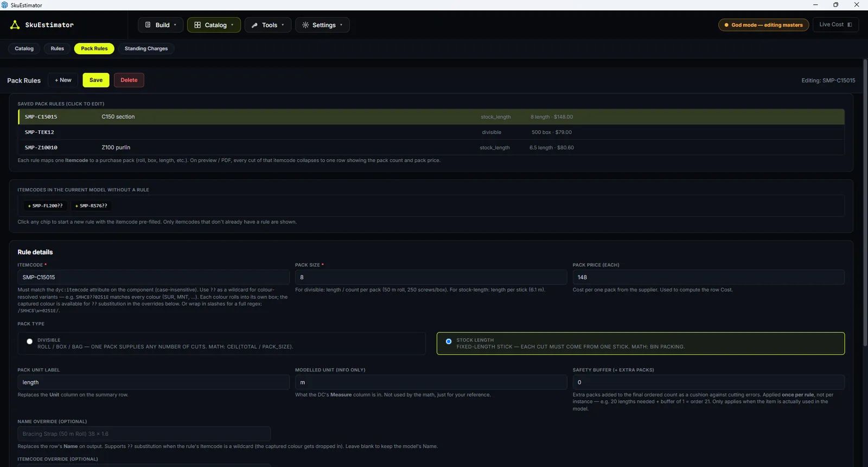Click the Modelled Unit field
Screen dimensions: 868x467
(431, 382)
